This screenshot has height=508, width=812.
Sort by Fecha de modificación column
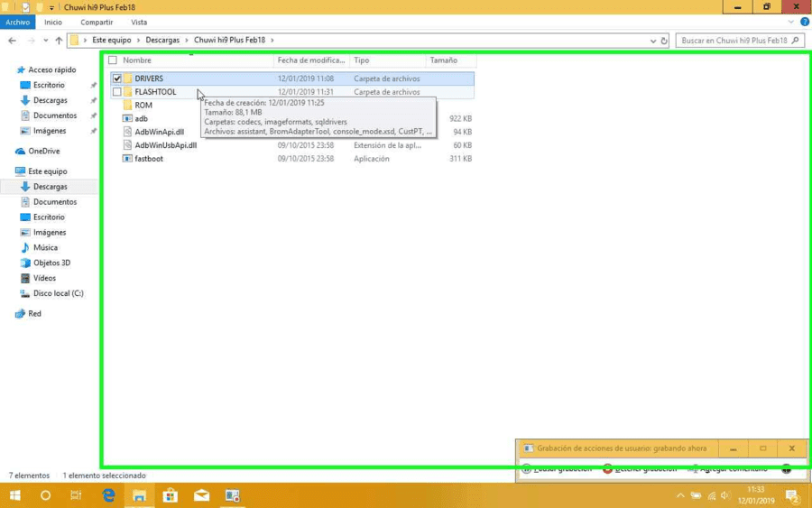tap(311, 60)
